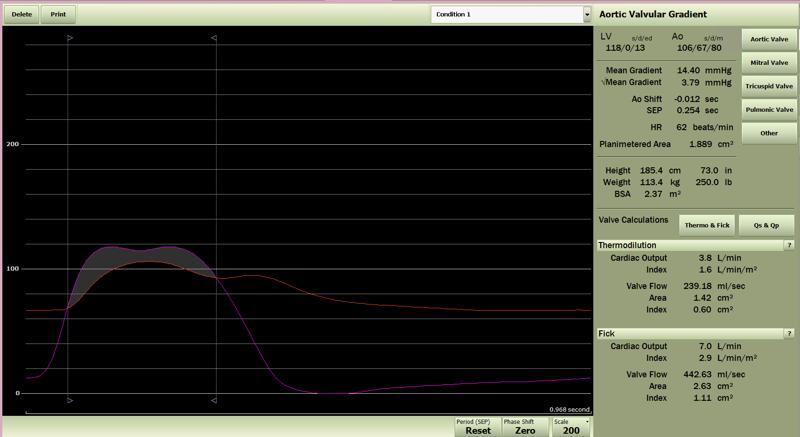The image size is (800, 437).
Task: Click bottom-right SEP end marker triangle
Action: pyautogui.click(x=213, y=401)
